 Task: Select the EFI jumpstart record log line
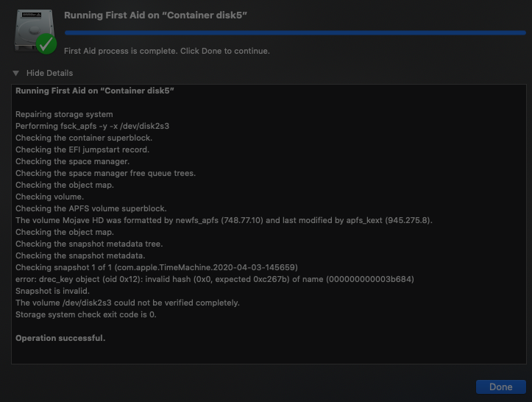pyautogui.click(x=82, y=149)
